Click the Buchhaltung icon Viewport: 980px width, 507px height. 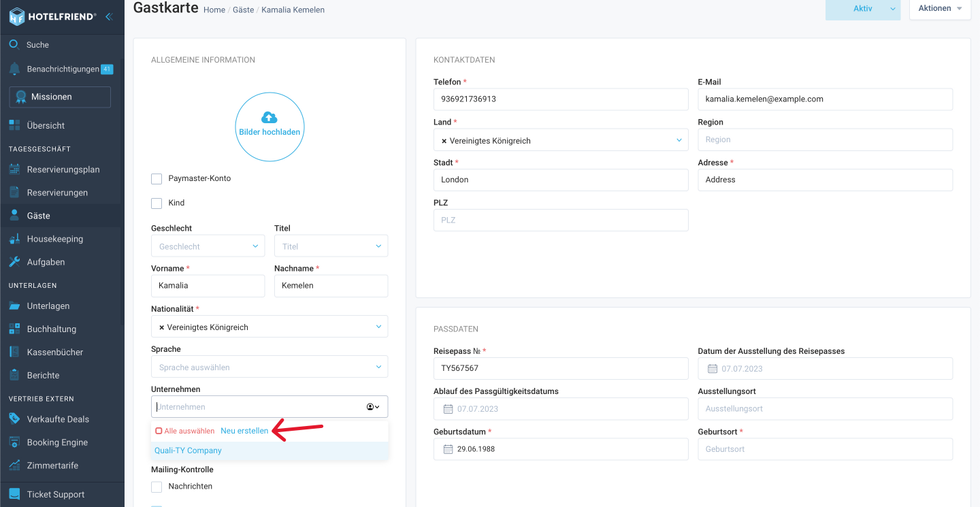click(14, 329)
